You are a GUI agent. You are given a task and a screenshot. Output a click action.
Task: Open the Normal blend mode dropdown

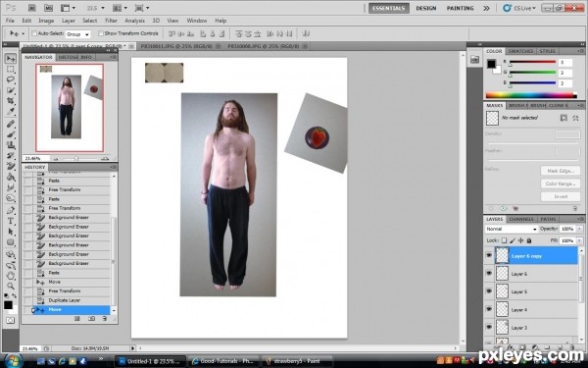tap(512, 229)
